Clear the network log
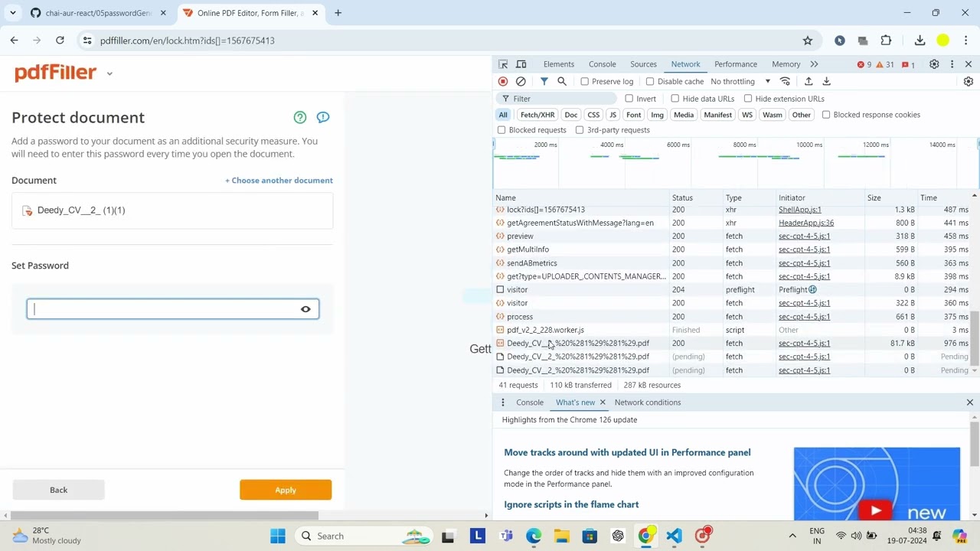This screenshot has width=980, height=551. click(x=521, y=81)
